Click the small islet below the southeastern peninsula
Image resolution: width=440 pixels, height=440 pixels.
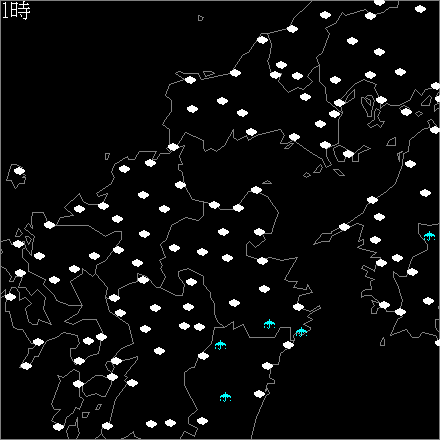point(383,342)
